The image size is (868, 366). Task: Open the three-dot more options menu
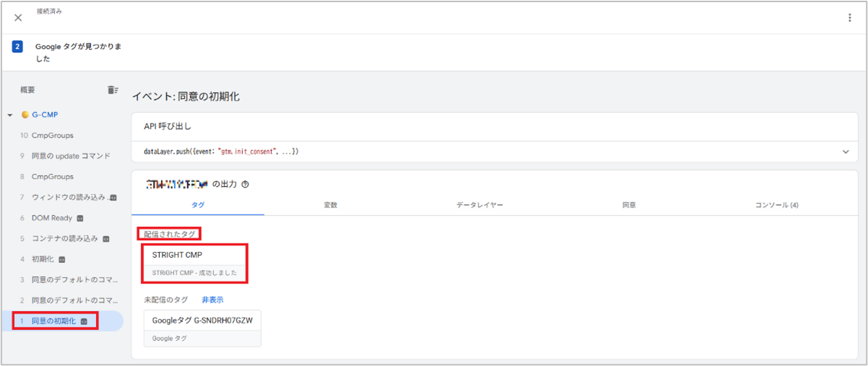point(850,18)
